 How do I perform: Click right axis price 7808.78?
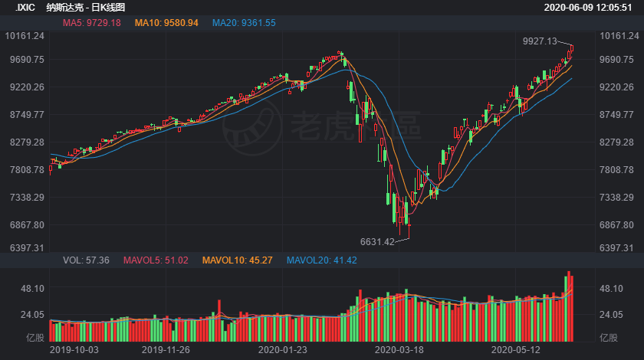(616, 169)
